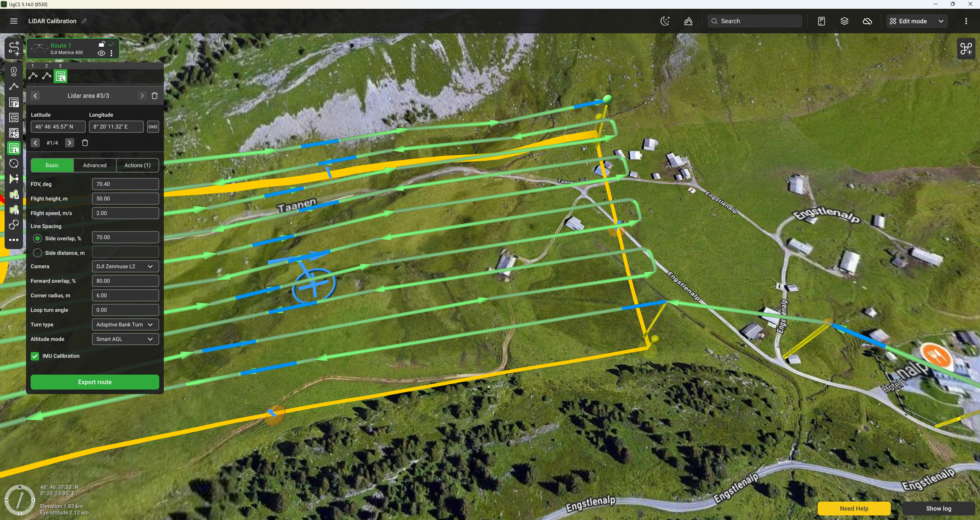This screenshot has width=980, height=520.
Task: Open the hamburger main menu
Action: 14,21
